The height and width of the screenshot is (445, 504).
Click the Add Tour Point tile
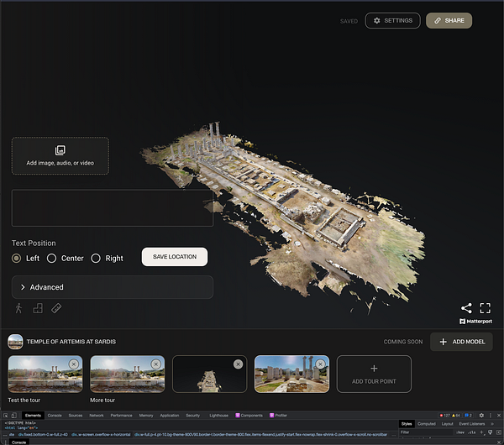pyautogui.click(x=374, y=374)
